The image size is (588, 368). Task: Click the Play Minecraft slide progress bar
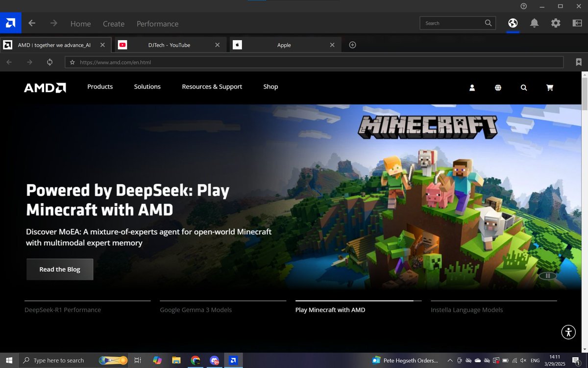pyautogui.click(x=358, y=301)
